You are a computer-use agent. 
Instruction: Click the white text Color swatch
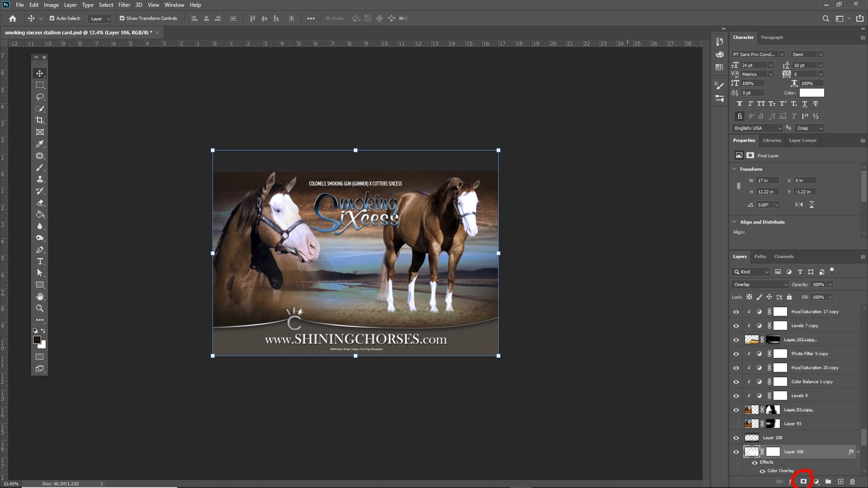point(811,93)
